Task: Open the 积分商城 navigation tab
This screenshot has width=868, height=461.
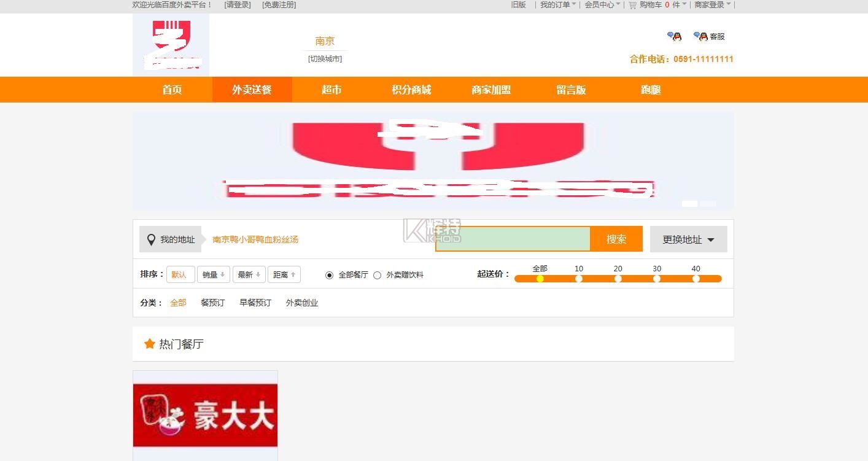Action: coord(411,90)
